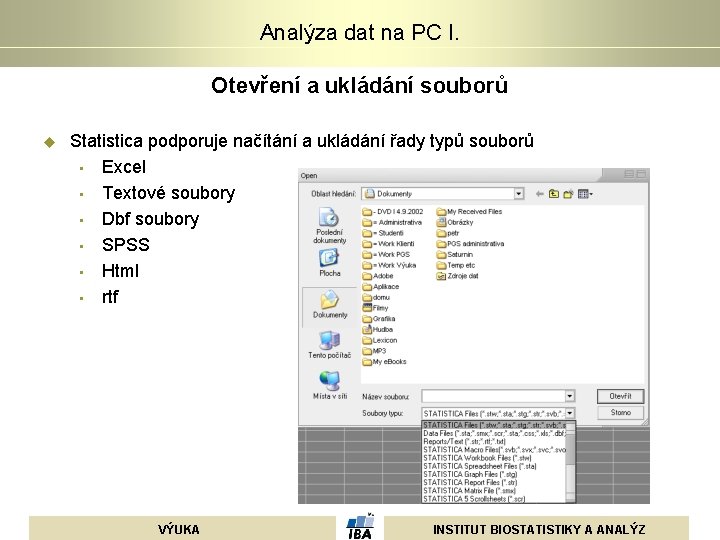
Task: Choose 'STATISTICA 5 Scrollsheets (*.scr)'
Action: point(494,499)
